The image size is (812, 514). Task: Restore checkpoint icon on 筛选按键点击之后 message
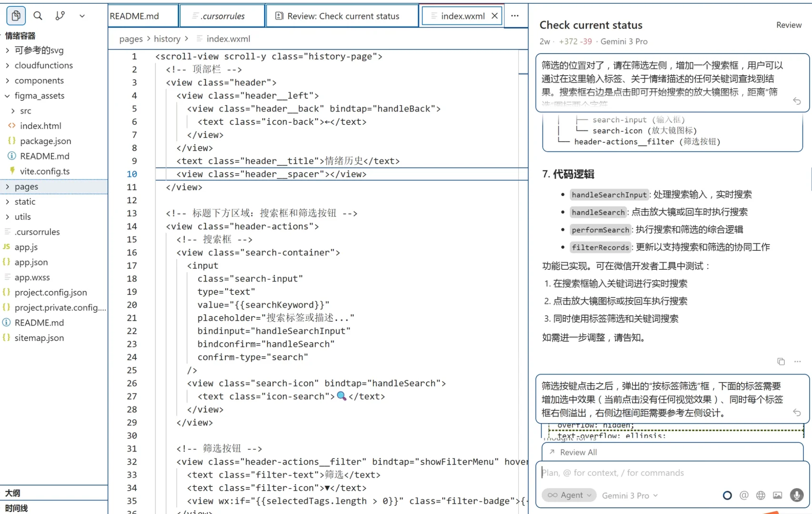[797, 412]
